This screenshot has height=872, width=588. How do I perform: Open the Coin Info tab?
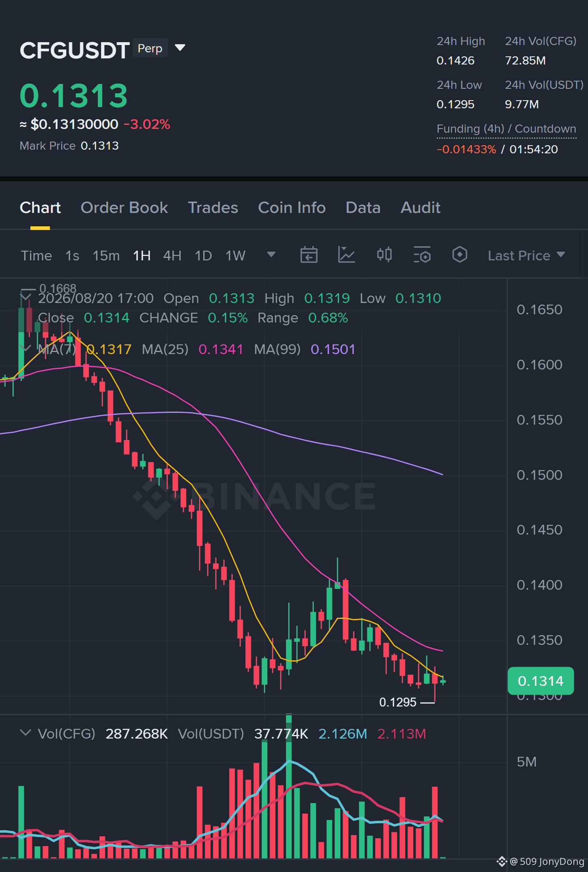tap(292, 208)
